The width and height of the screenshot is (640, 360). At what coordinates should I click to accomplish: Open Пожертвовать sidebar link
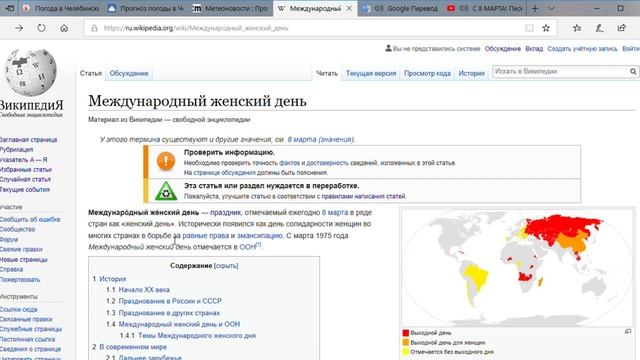pos(20,280)
